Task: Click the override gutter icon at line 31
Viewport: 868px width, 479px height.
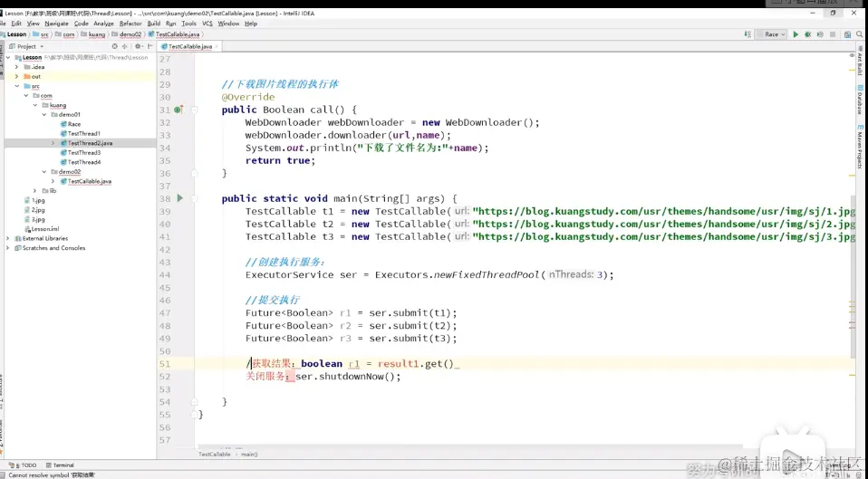Action: [x=178, y=110]
